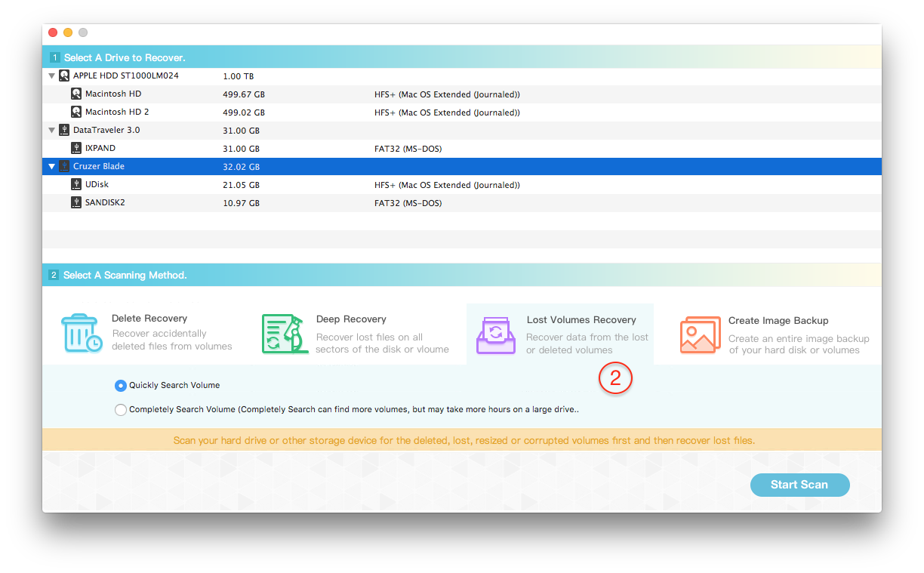This screenshot has height=573, width=924.
Task: Click the 10.97 GB size value
Action: 242,203
